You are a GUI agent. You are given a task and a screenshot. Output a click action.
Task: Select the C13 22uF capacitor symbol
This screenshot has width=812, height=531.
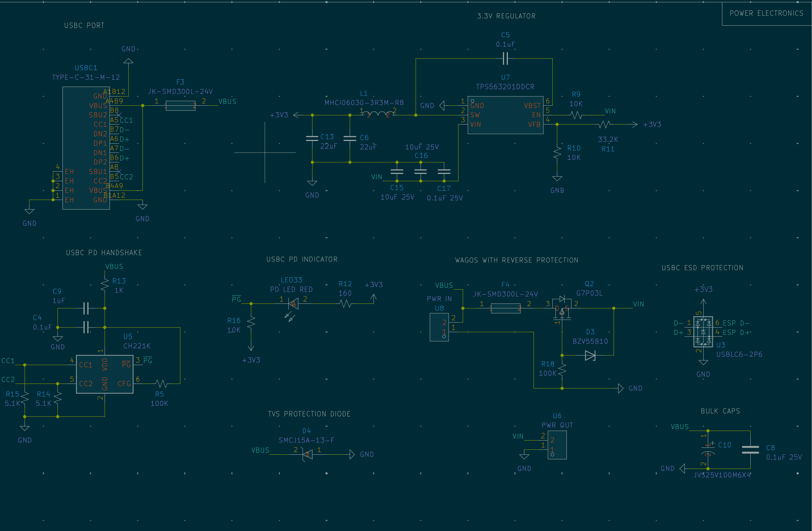click(312, 138)
